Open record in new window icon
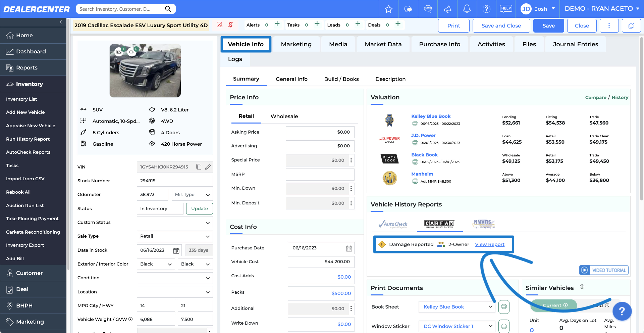The height and width of the screenshot is (333, 644). pos(631,26)
